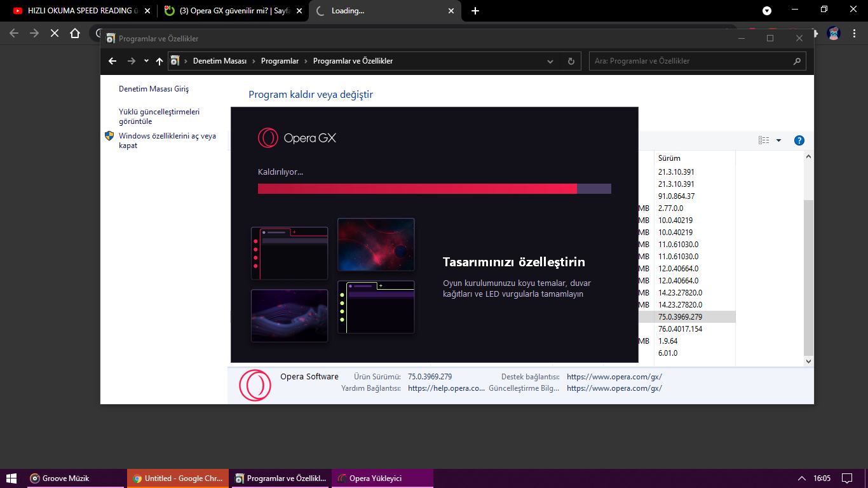
Task: Click the Control Panel window title icon
Action: [x=111, y=38]
